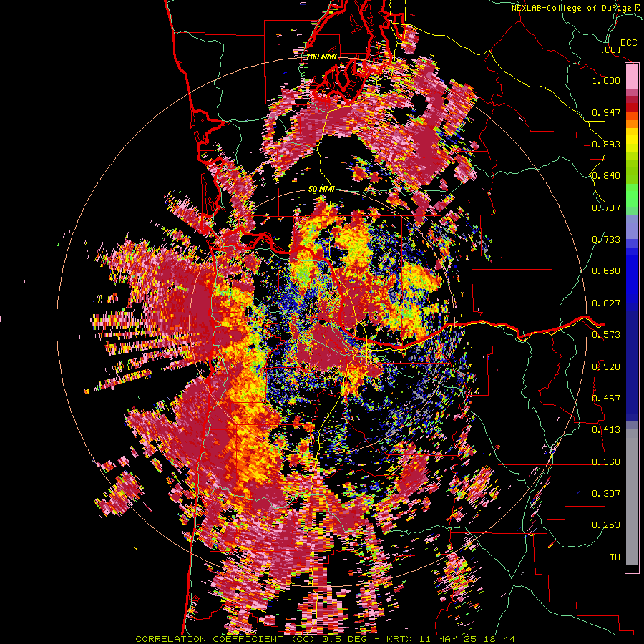Click the 0.787 scale value
This screenshot has height=644, width=644.
pyautogui.click(x=606, y=208)
